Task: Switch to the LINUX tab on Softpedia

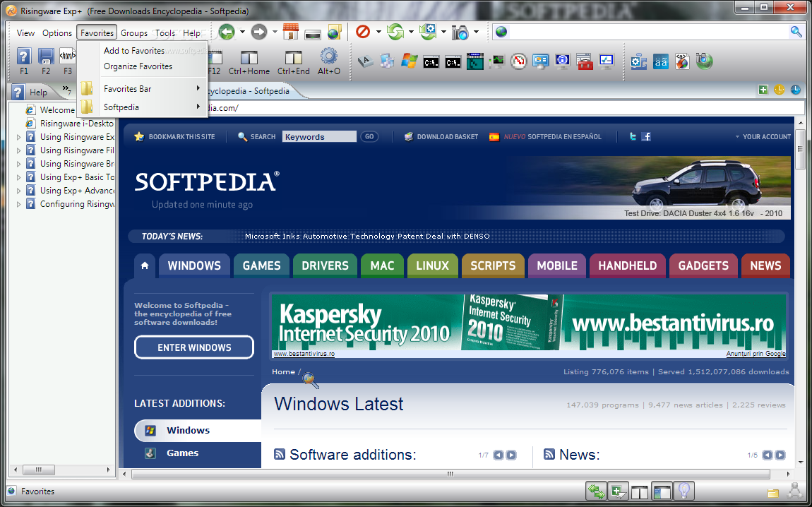Action: coord(432,266)
